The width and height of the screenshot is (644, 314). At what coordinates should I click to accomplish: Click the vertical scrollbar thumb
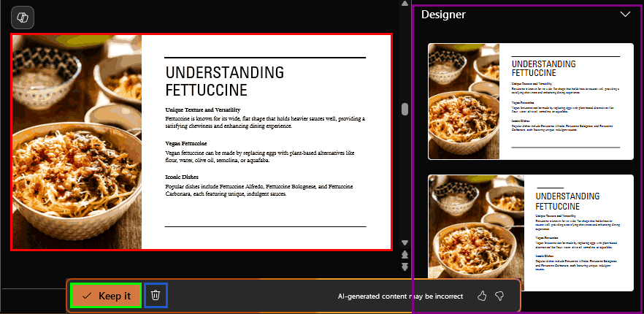click(x=405, y=110)
